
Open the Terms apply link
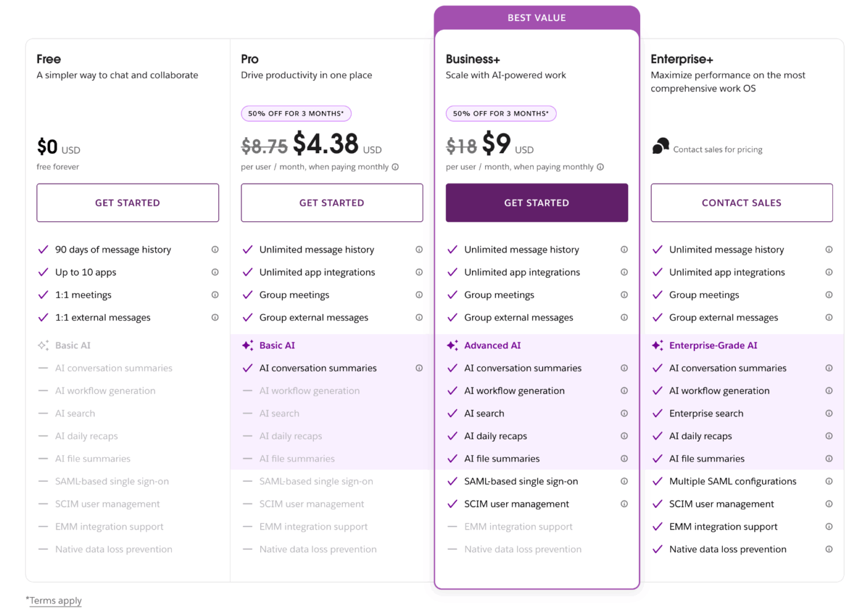[56, 601]
